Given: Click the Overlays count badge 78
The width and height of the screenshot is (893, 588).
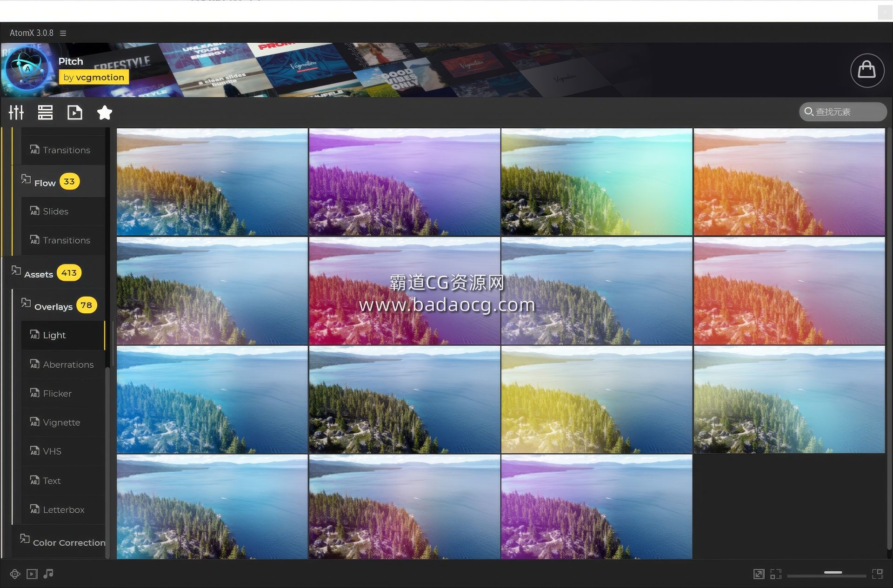Looking at the screenshot, I should coord(87,305).
